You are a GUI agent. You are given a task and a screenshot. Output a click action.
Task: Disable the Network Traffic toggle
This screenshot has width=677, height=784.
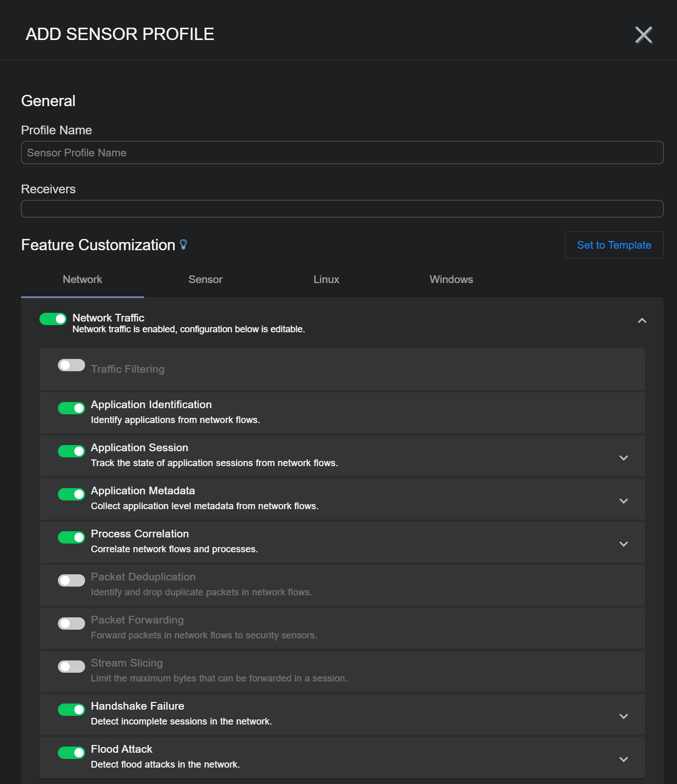pos(53,319)
